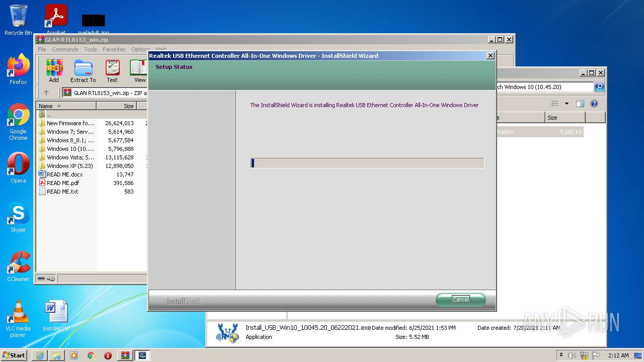
Task: Select the Windows Vista; S... folder
Action: (91, 157)
